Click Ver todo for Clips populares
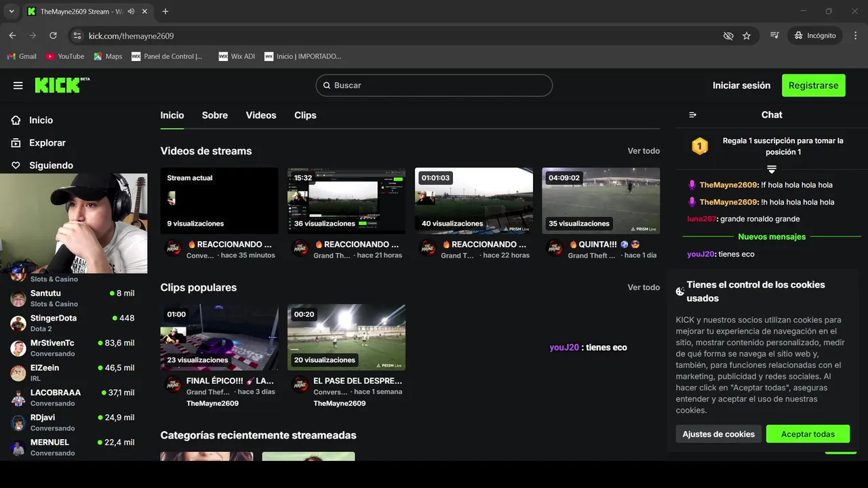The image size is (868, 488). click(644, 287)
